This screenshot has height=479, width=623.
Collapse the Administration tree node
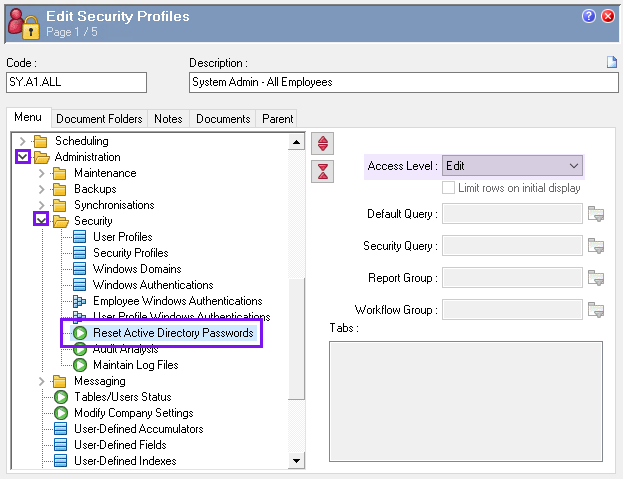(x=23, y=156)
